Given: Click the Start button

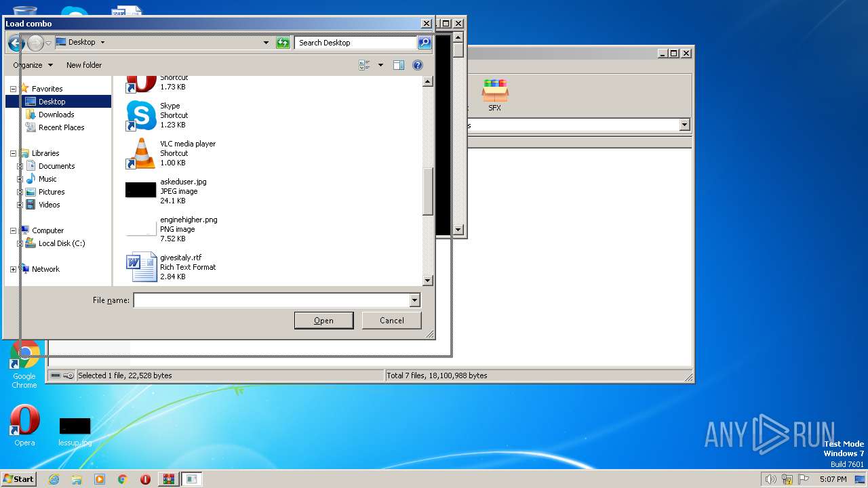Looking at the screenshot, I should (x=19, y=479).
